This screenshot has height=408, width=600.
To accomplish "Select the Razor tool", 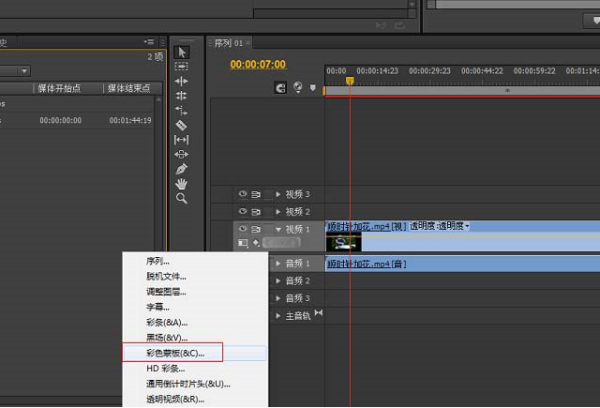I will click(x=181, y=125).
